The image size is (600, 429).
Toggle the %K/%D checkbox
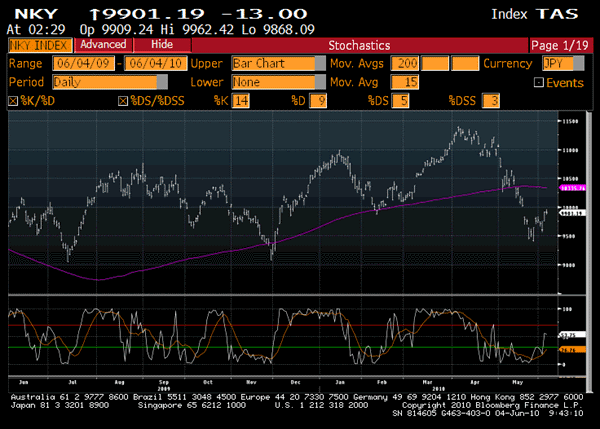13,101
